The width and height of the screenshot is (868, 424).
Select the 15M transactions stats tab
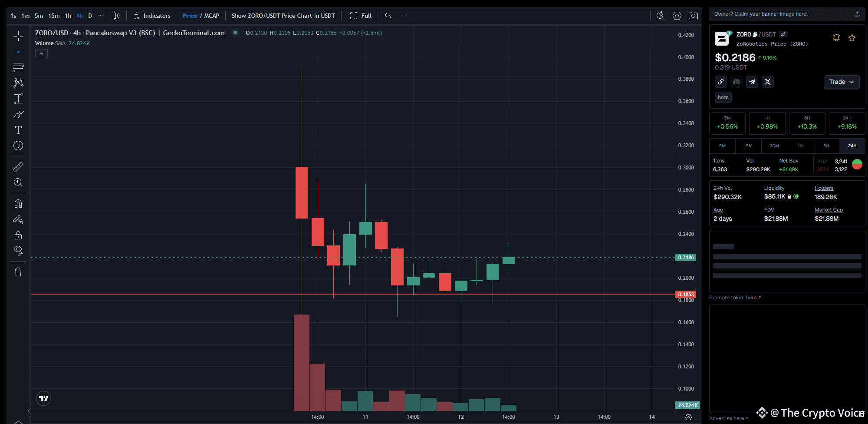pos(748,146)
